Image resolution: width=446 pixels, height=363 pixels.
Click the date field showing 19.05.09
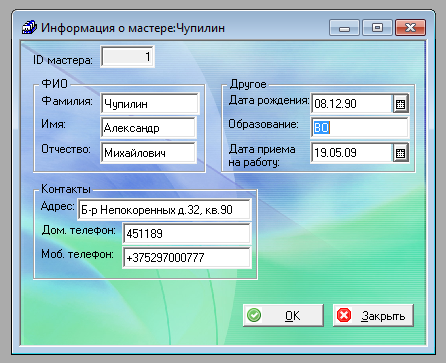352,153
